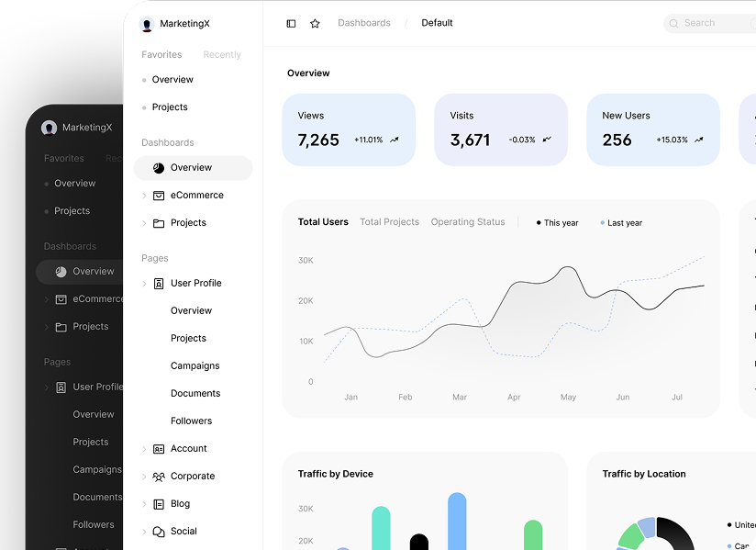Screen dimensions: 756x550
Task: Click the Dashboards breadcrumb link
Action: point(363,23)
